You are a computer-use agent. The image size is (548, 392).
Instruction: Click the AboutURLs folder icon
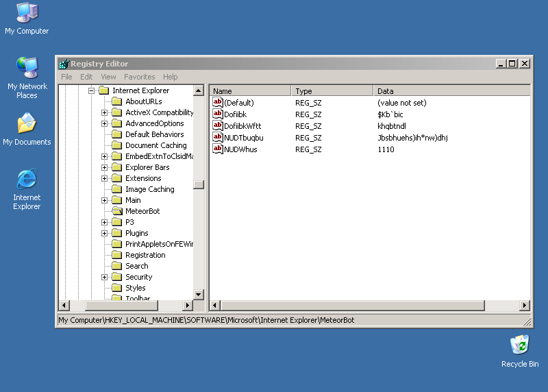coord(116,101)
